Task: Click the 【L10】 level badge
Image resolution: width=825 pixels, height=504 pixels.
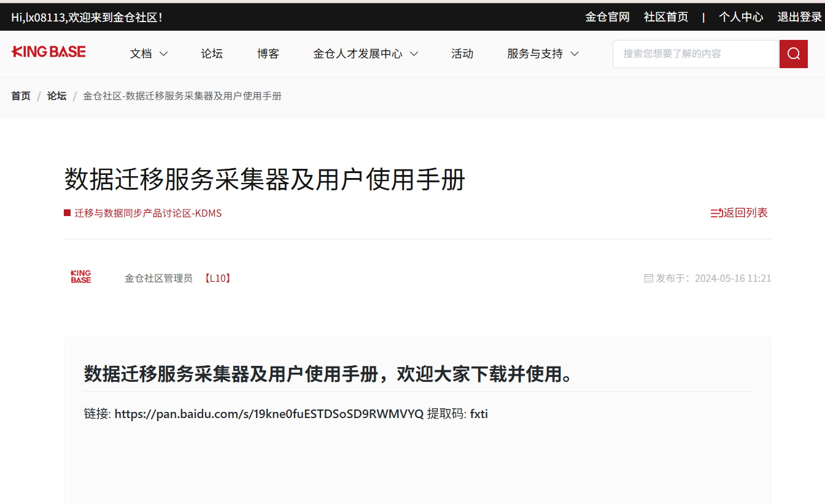Action: (217, 278)
